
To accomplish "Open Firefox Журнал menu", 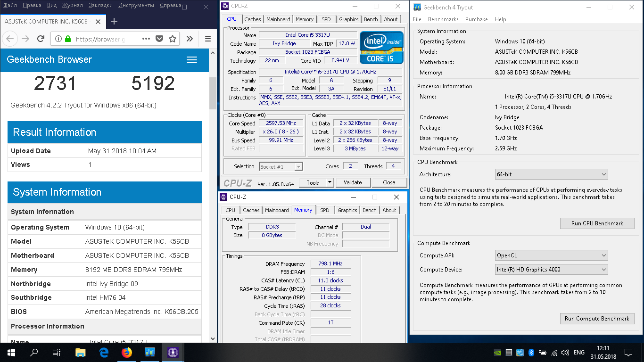I will (x=73, y=5).
